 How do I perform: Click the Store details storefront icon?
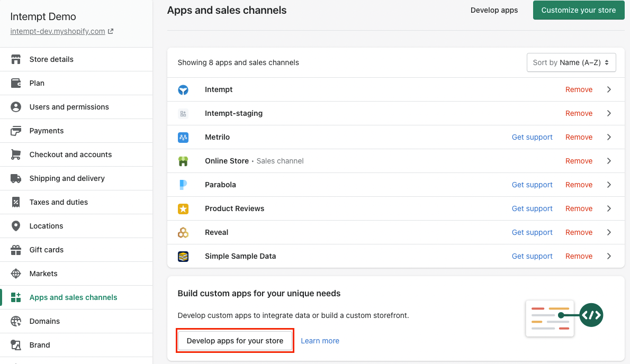(x=16, y=59)
